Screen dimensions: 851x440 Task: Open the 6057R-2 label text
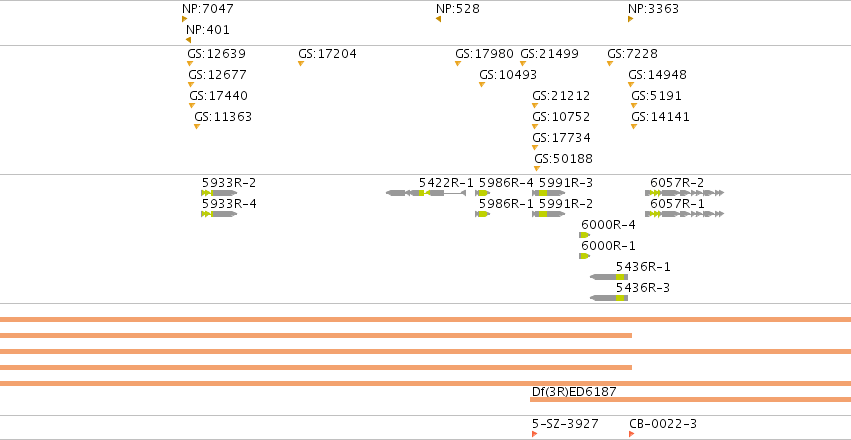[677, 183]
